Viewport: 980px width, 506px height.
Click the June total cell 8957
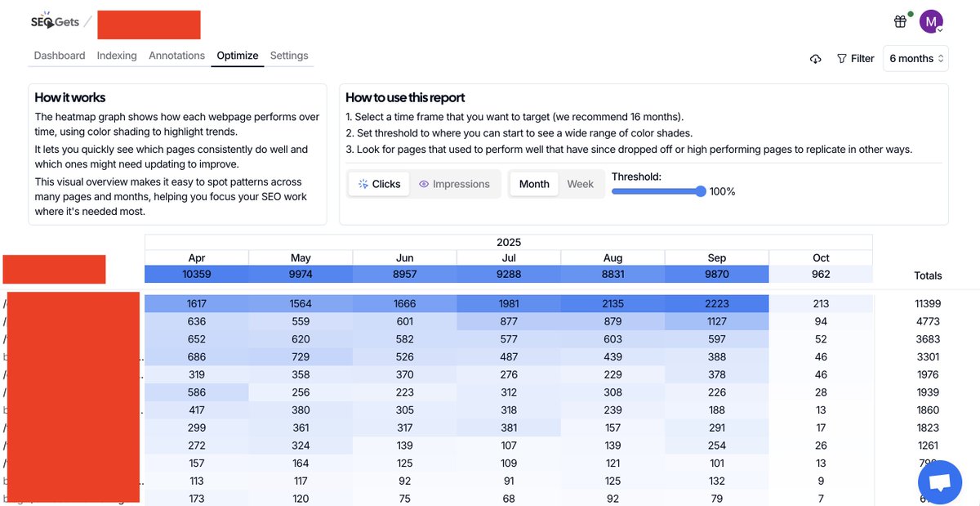point(404,275)
